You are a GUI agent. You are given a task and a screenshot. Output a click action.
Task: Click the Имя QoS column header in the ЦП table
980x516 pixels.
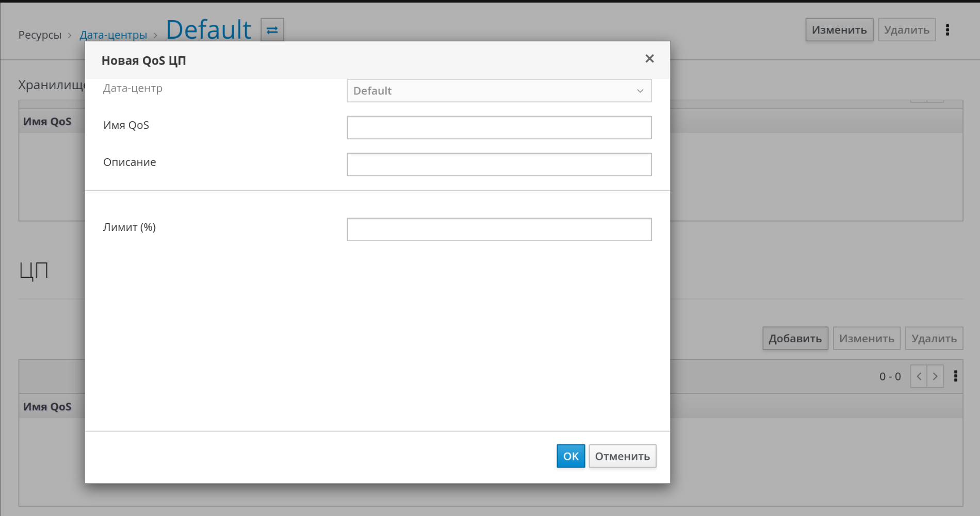pos(47,407)
